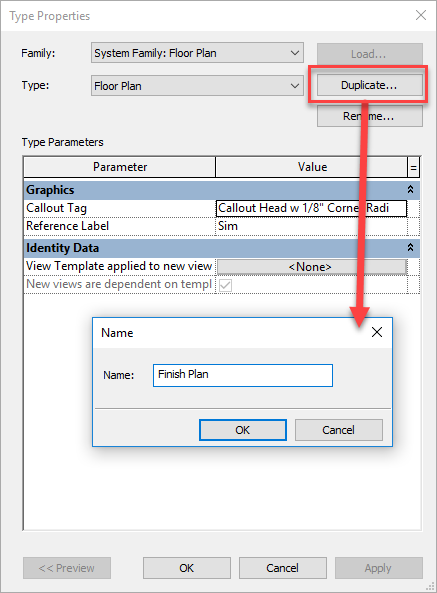This screenshot has height=593, width=437.
Task: Click Cancel in Type Properties dialog
Action: pyautogui.click(x=282, y=568)
